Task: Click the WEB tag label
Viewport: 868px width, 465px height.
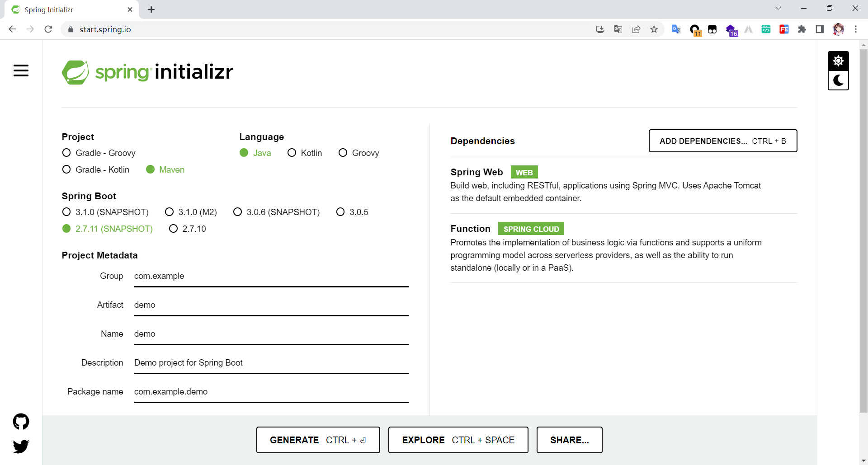Action: click(x=524, y=172)
